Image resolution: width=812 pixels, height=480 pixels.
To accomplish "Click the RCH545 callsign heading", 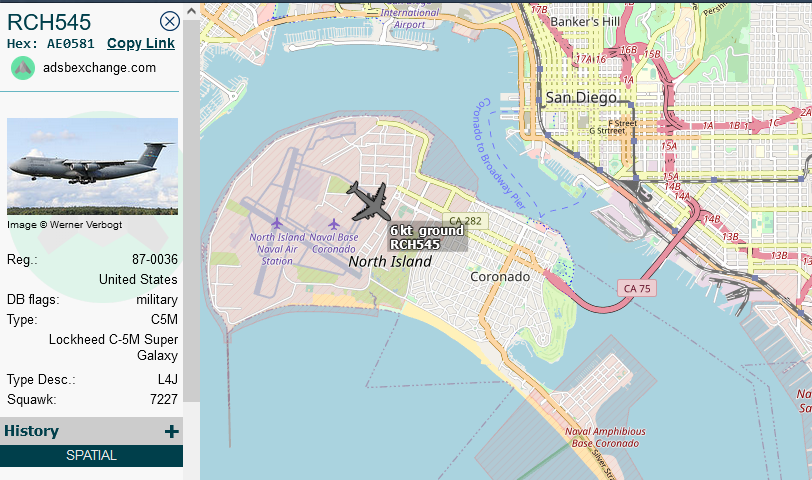I will [49, 22].
